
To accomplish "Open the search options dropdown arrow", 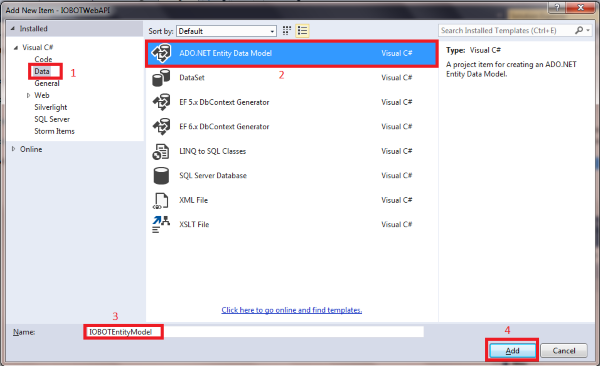I will [x=588, y=30].
